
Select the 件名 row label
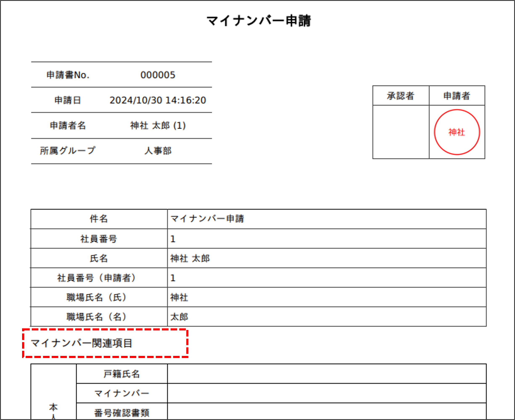tap(99, 219)
